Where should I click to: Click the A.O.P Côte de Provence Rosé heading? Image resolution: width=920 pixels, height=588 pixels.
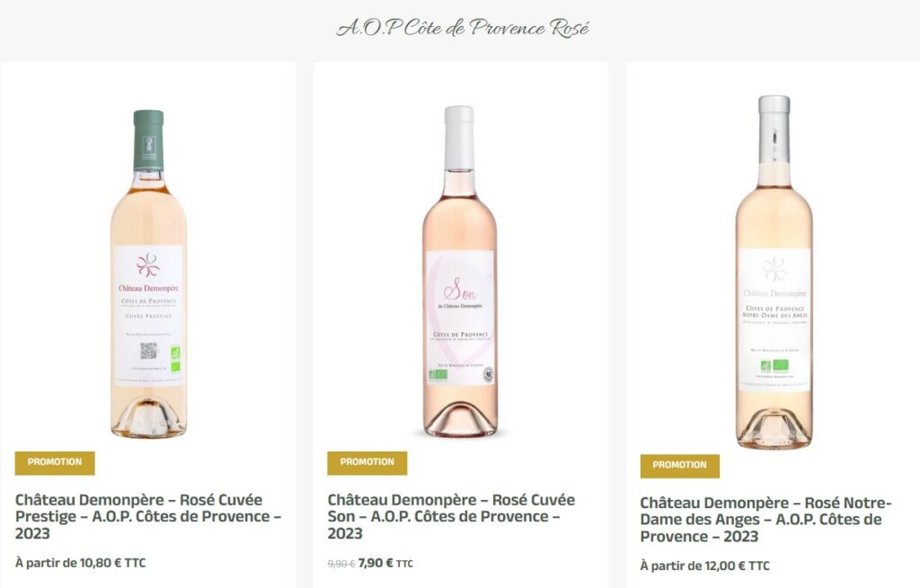[463, 28]
